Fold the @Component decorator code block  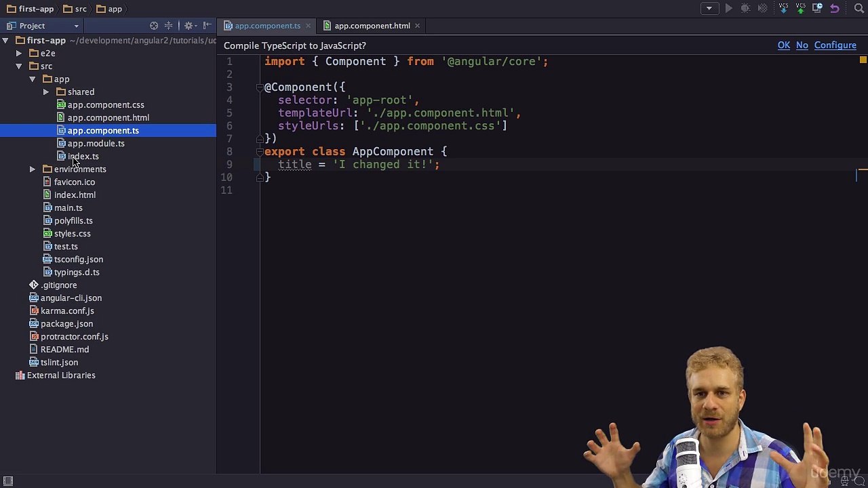click(x=259, y=87)
